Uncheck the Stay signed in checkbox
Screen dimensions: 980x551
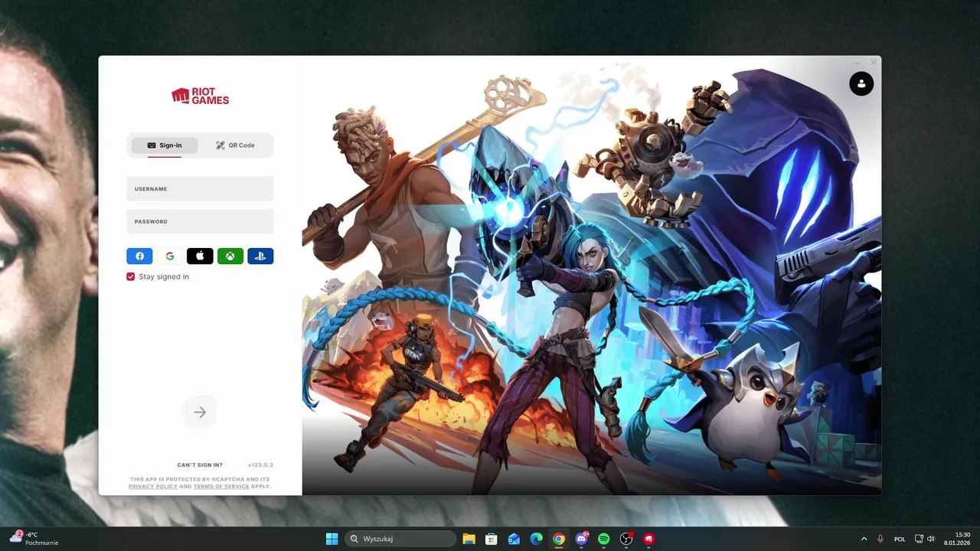[131, 277]
